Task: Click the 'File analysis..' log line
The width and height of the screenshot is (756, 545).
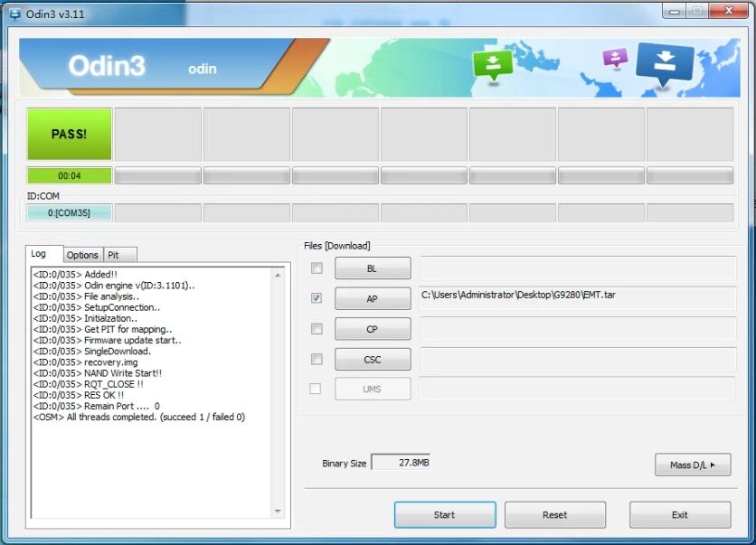Action: (86, 296)
